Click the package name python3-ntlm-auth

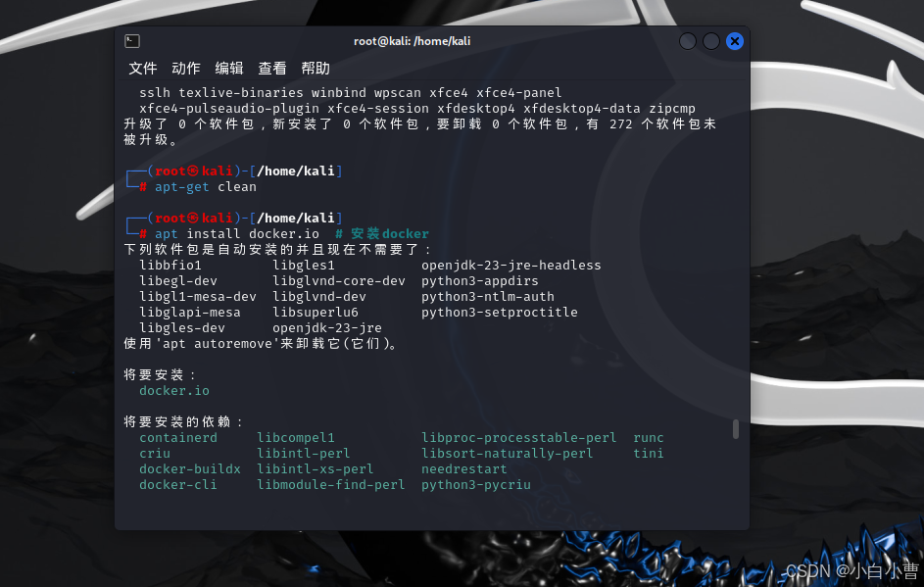click(x=487, y=297)
